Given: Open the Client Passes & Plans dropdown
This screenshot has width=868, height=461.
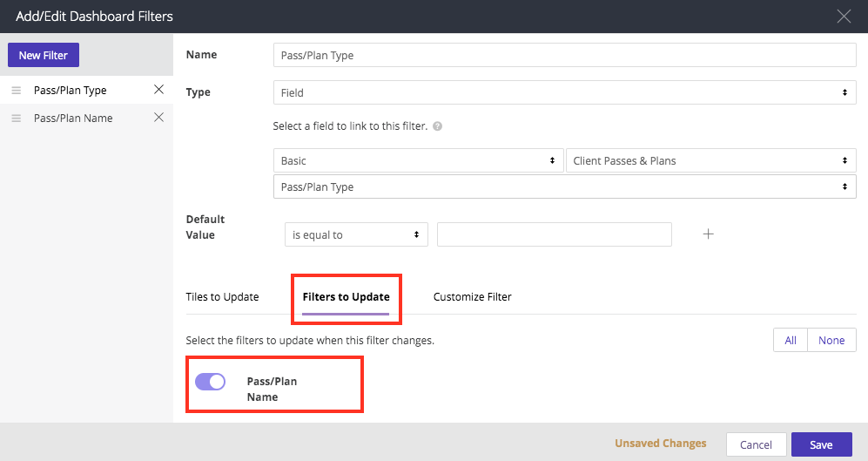Looking at the screenshot, I should point(710,161).
